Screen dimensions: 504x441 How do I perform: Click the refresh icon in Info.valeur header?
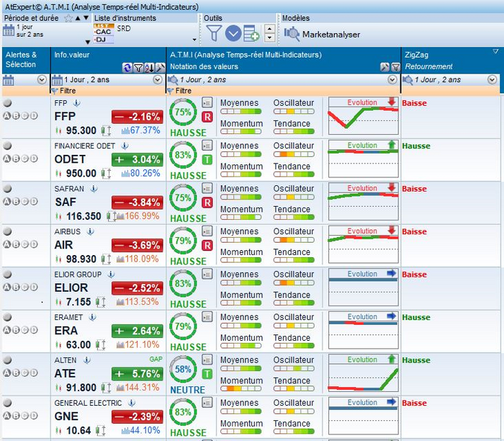(x=127, y=68)
